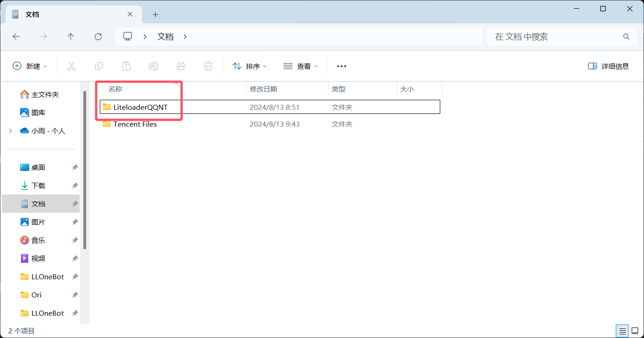Click the Delete trash bin icon
Viewport: 644px width, 338px height.
click(x=208, y=66)
